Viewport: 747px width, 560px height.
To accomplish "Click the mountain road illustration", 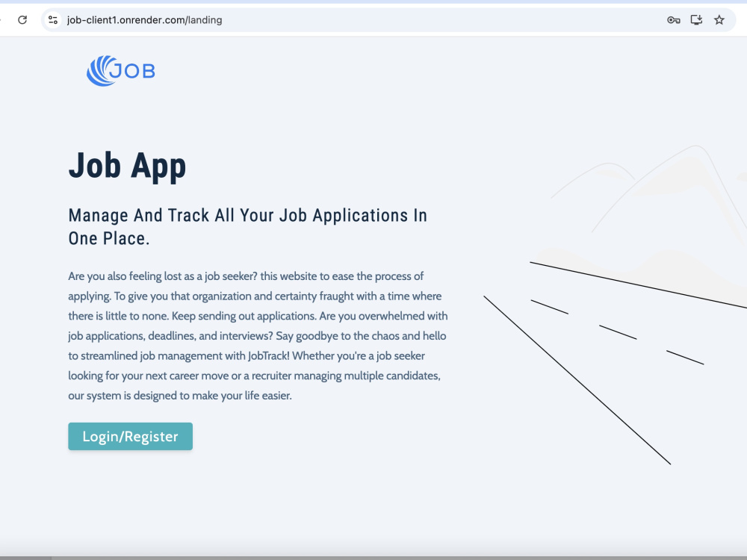I will (615, 305).
